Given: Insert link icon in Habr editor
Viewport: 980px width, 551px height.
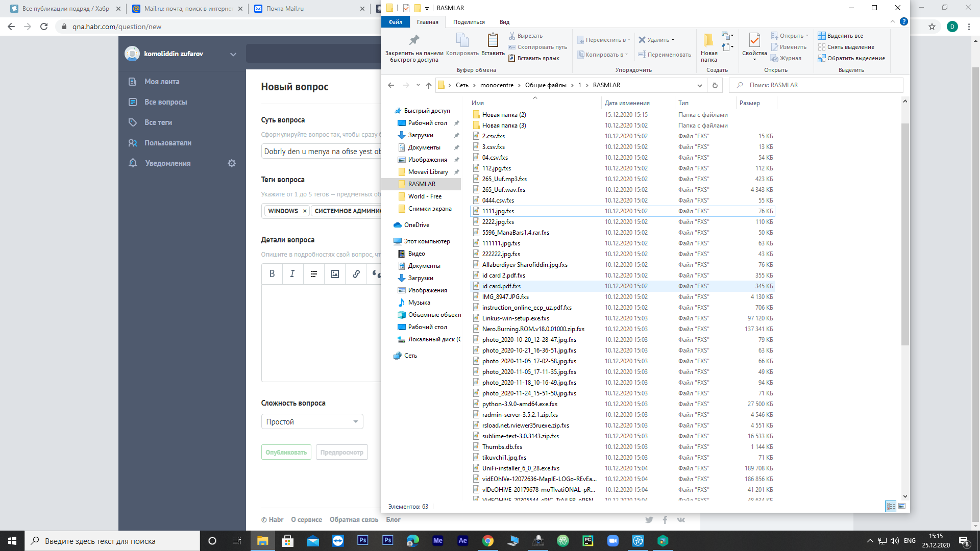Looking at the screenshot, I should pyautogui.click(x=356, y=274).
